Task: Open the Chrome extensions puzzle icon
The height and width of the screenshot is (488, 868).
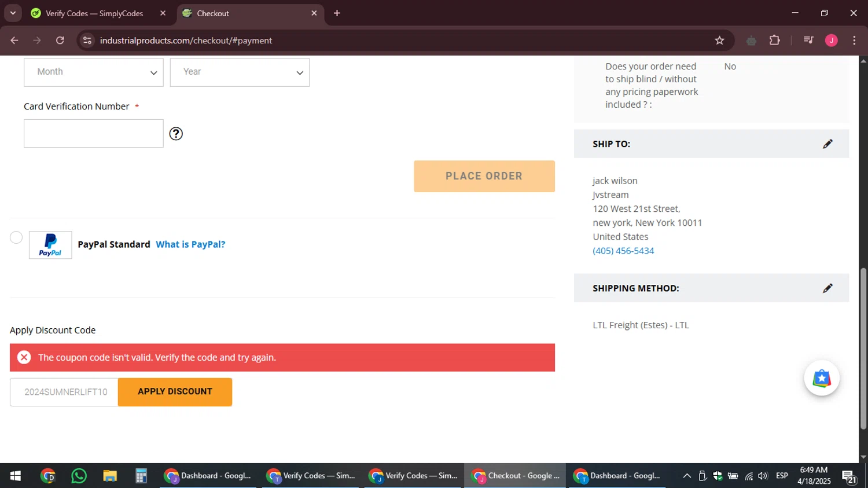Action: coord(774,41)
